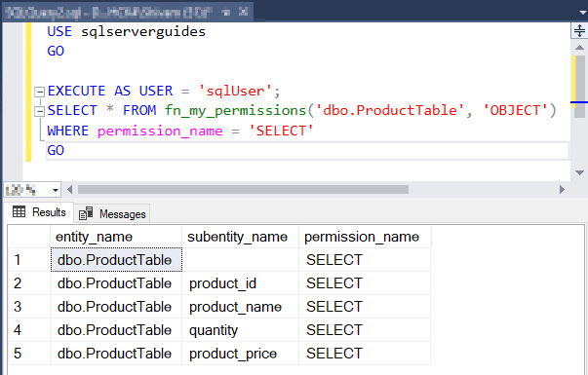Click the horizontal scrollbar left arrow
The height and width of the screenshot is (375, 588).
coord(69,190)
